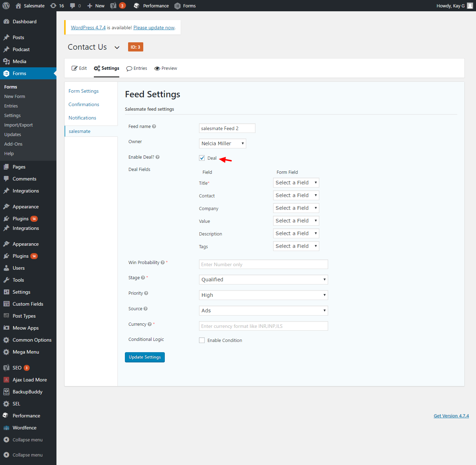
Task: Open New Form in Forms submenu
Action: coord(14,96)
